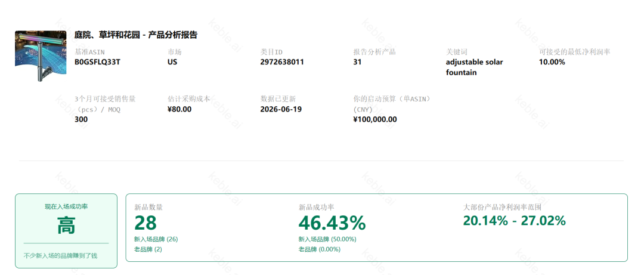Click net profit range 20.14% - 27.02%
This screenshot has height=275, width=644.
pos(514,221)
